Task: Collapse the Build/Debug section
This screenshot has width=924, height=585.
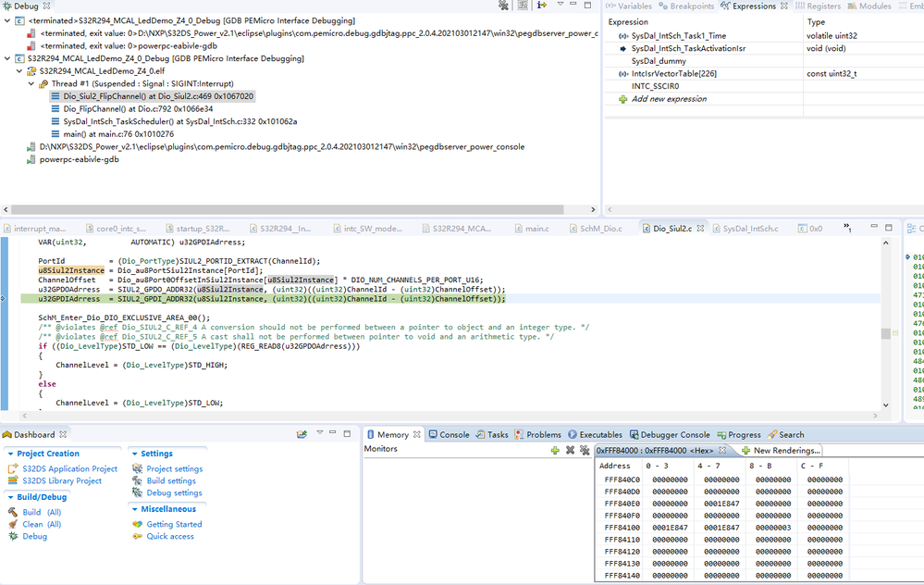Action: pos(10,498)
